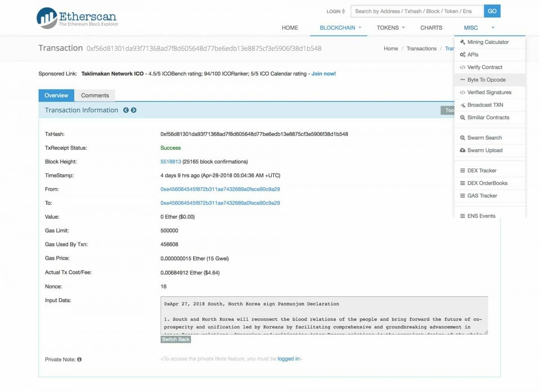Go to next transaction arrow icon
The width and height of the screenshot is (539, 392).
click(x=133, y=110)
